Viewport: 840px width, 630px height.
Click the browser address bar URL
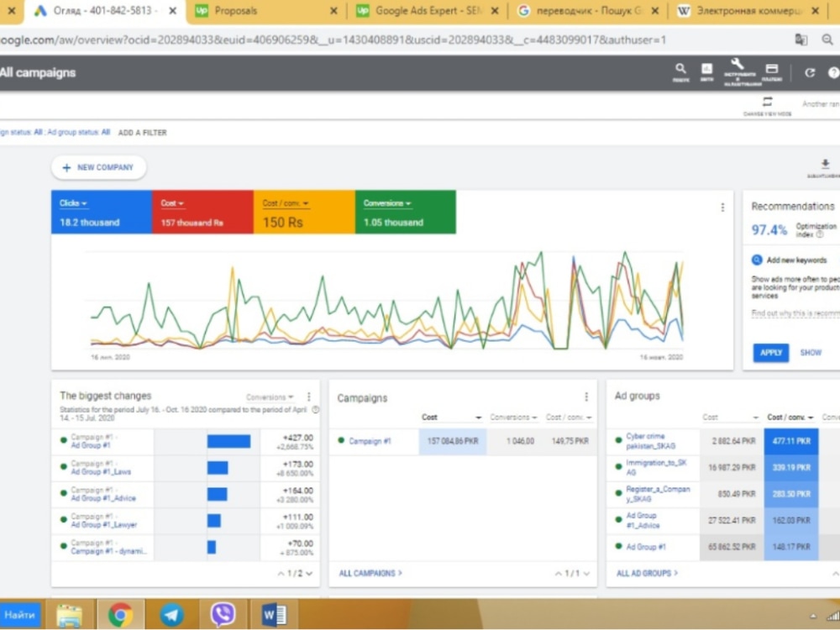332,39
